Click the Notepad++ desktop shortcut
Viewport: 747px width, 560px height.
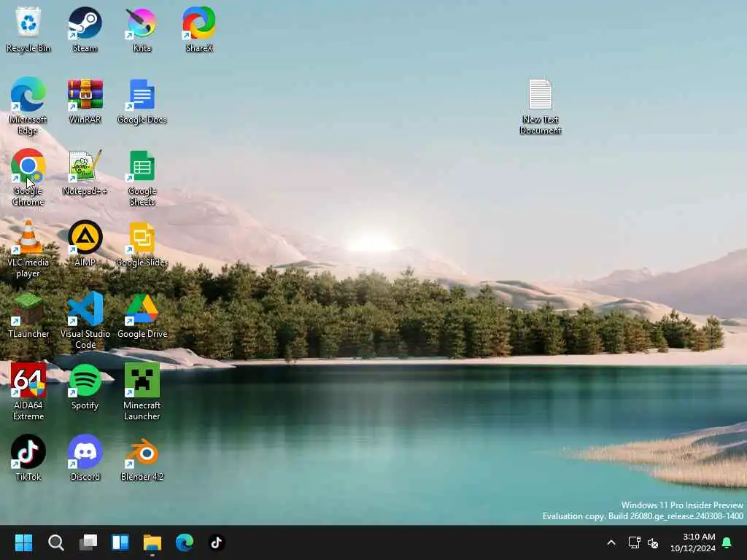point(85,172)
